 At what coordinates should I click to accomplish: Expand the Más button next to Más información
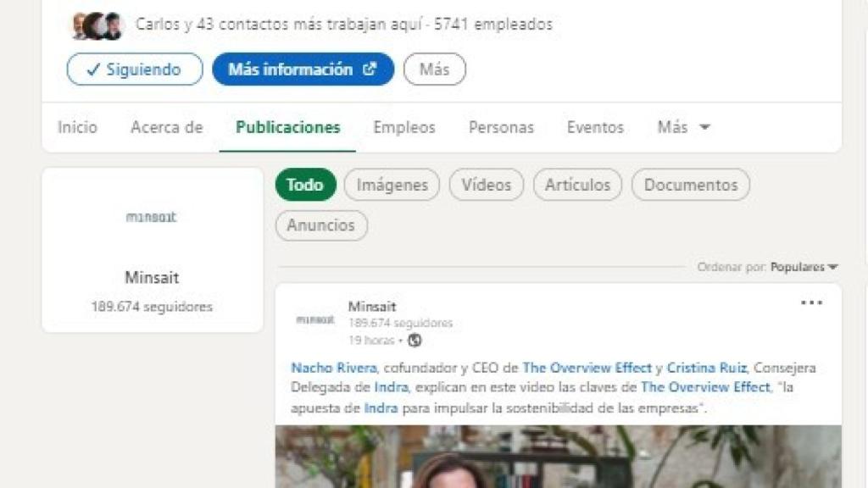(434, 69)
